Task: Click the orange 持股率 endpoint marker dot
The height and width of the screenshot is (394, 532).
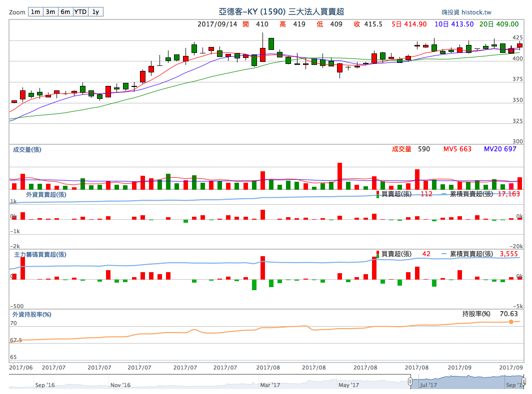Action: [x=511, y=322]
